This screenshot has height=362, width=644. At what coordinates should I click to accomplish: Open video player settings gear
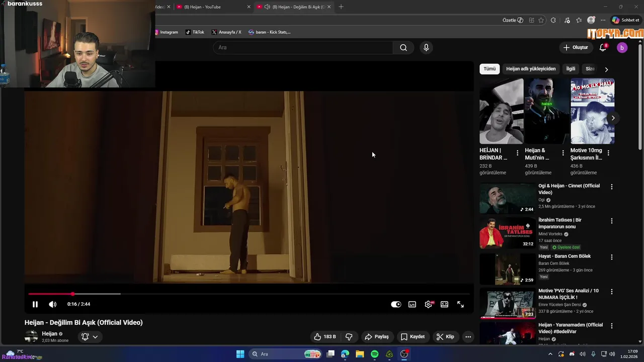(428, 304)
